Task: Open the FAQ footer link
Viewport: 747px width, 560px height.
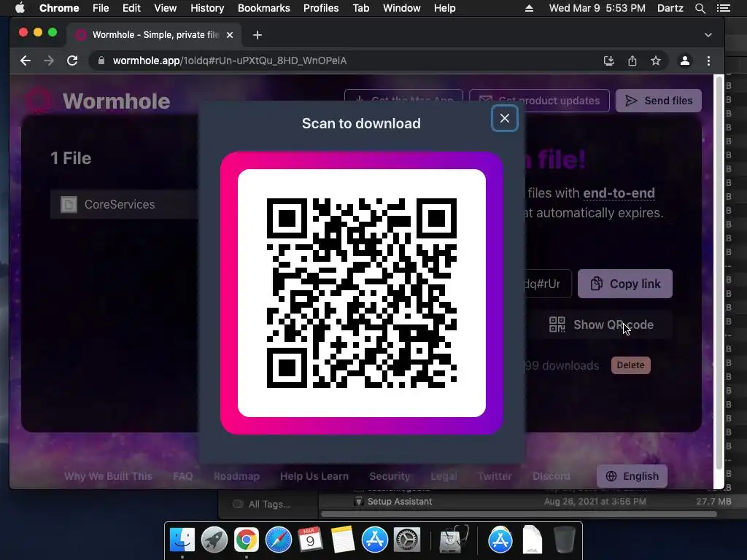Action: (x=183, y=476)
